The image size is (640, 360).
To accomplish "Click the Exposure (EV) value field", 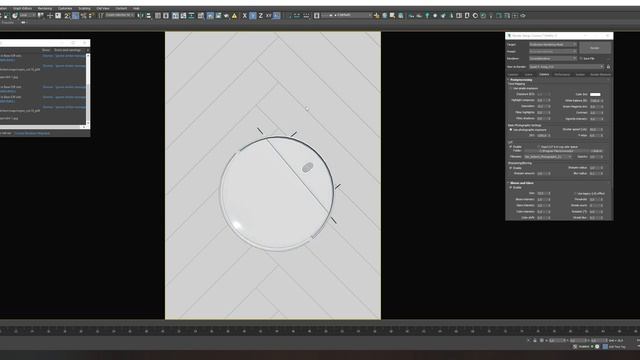I will pos(544,94).
